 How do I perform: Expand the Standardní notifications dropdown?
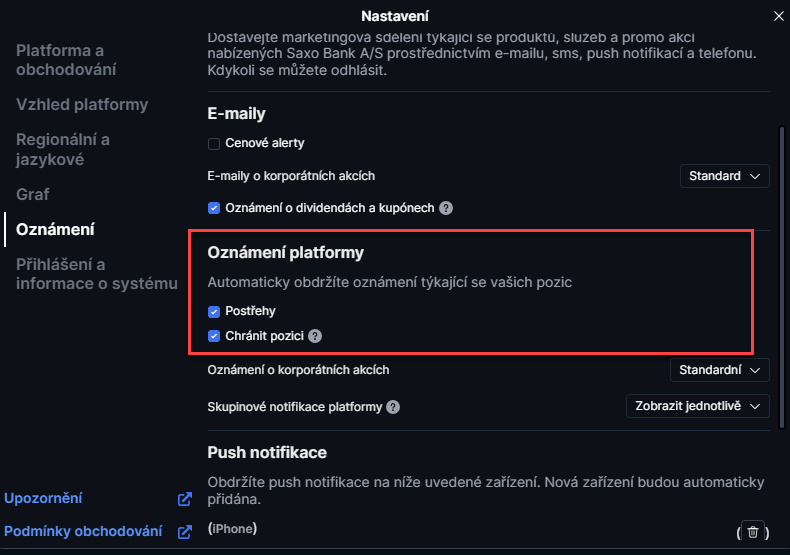pyautogui.click(x=719, y=370)
